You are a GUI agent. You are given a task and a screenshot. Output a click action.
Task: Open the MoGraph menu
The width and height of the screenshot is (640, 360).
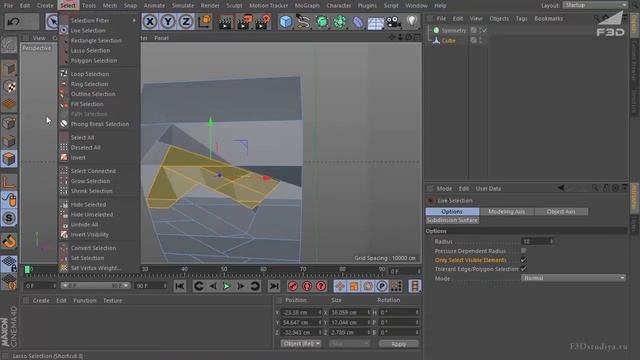[307, 6]
